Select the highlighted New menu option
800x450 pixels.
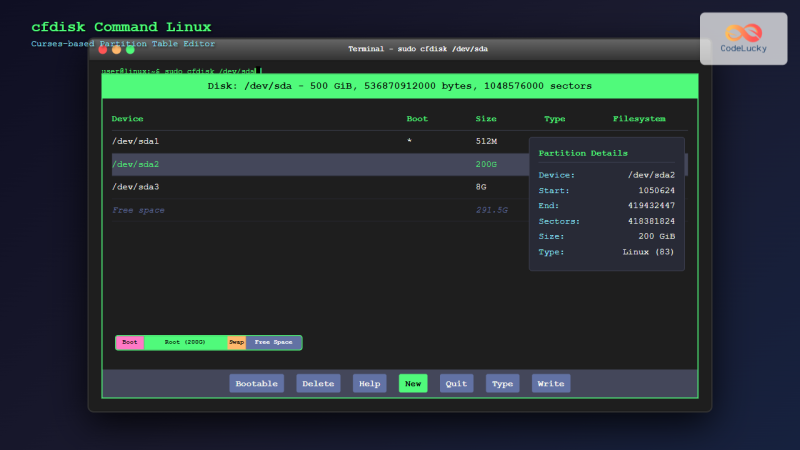(x=412, y=383)
